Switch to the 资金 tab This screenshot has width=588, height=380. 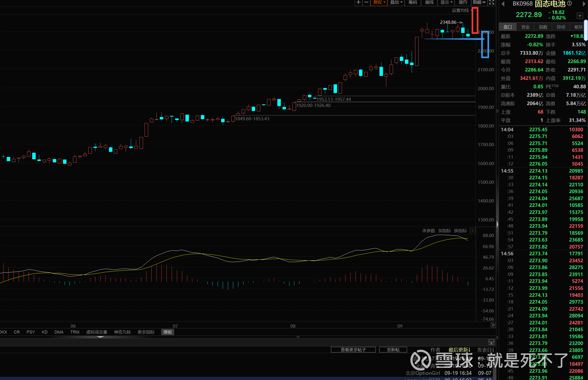(525, 27)
